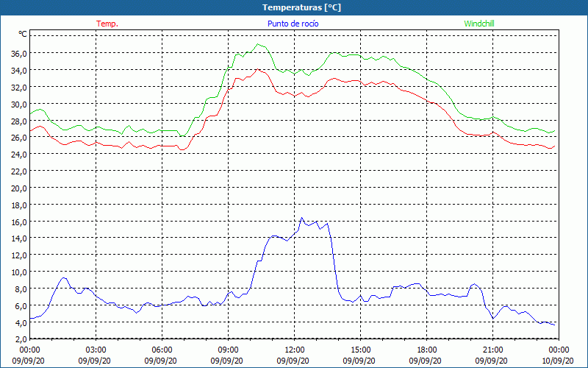
Task: Click the '24,0' y-axis value
Action: click(19, 155)
